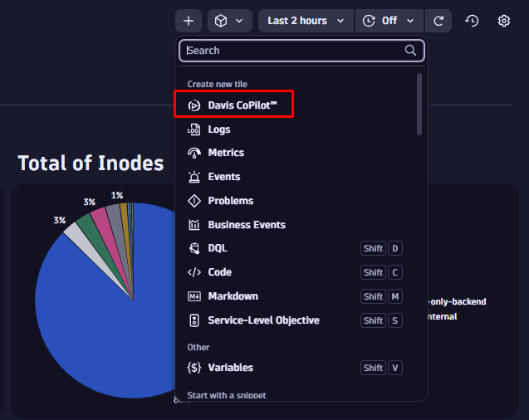Open the cube segments dropdown

click(x=230, y=21)
